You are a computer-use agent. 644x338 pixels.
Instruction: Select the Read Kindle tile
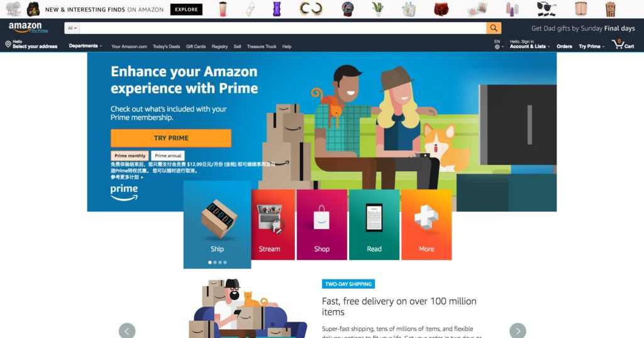(x=374, y=225)
